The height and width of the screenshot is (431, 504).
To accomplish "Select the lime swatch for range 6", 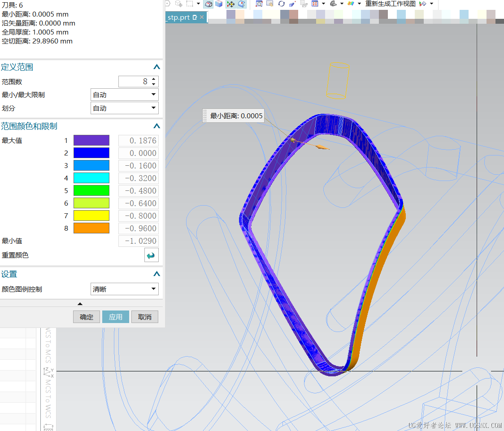I will tap(91, 203).
